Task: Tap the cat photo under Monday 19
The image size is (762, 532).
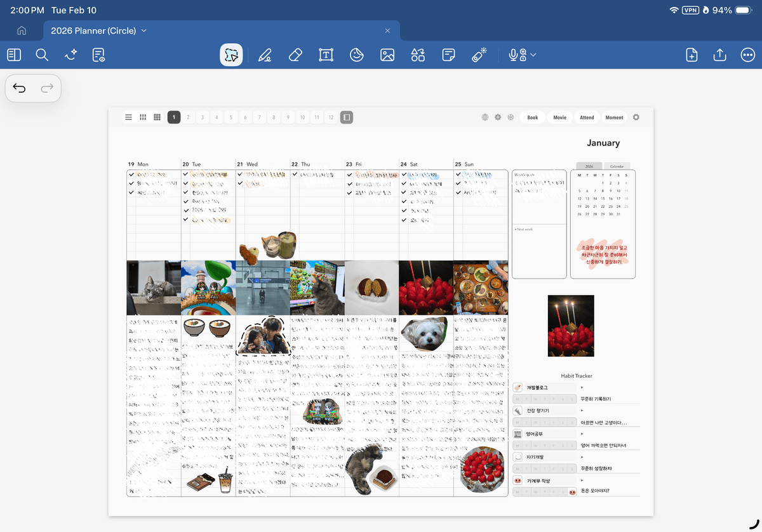Action: click(x=154, y=288)
